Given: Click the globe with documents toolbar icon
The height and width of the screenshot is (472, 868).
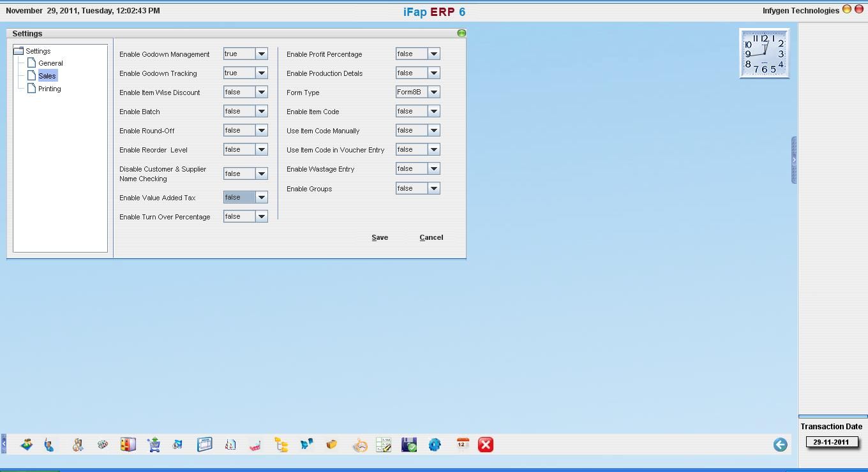Looking at the screenshot, I should 177,445.
